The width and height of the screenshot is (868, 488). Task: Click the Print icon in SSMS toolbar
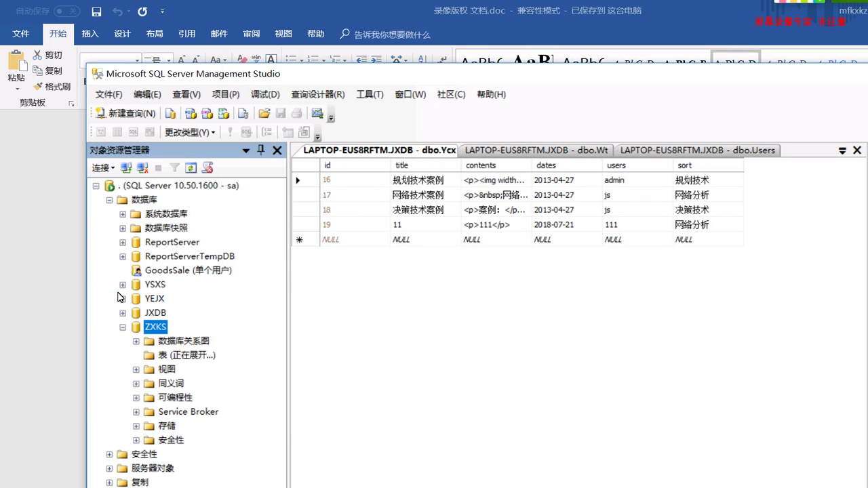[296, 113]
